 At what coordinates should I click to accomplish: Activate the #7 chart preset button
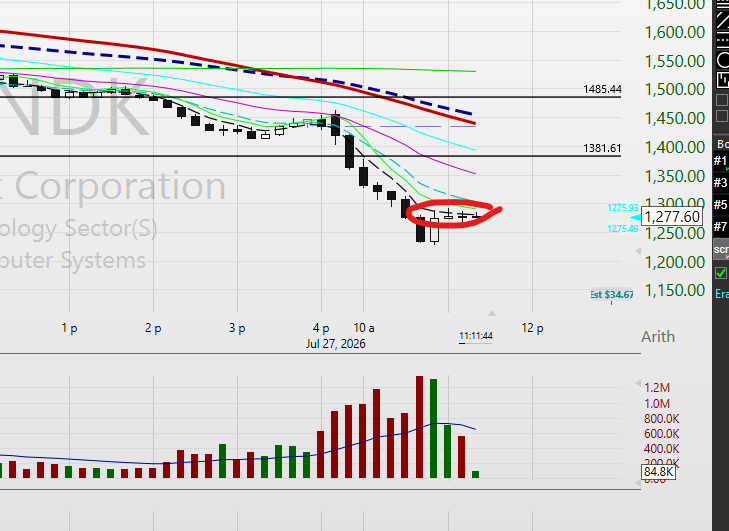(x=721, y=226)
